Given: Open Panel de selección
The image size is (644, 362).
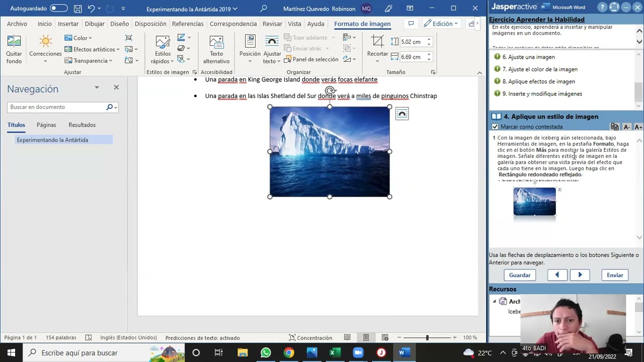Looking at the screenshot, I should click(311, 59).
